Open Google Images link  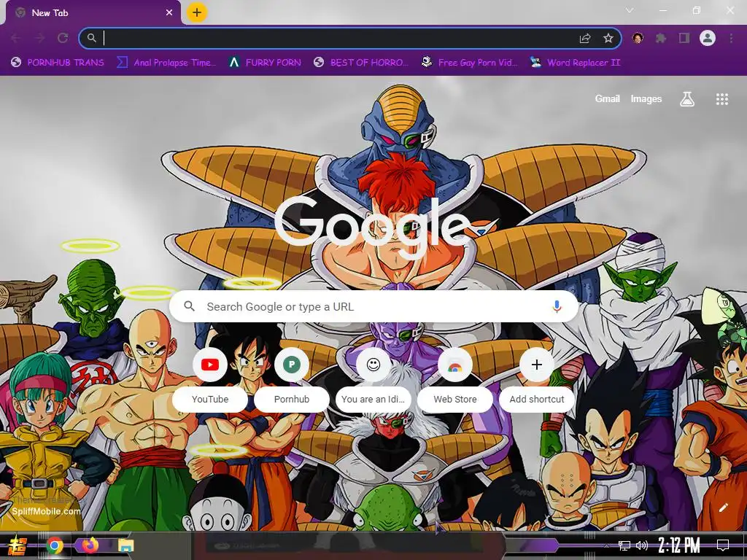click(646, 98)
